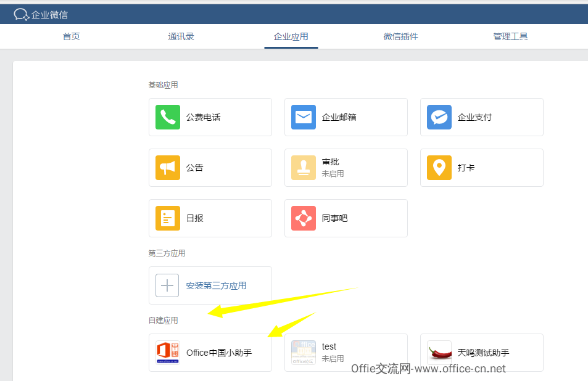Open the 微信插件 tab

click(x=400, y=36)
